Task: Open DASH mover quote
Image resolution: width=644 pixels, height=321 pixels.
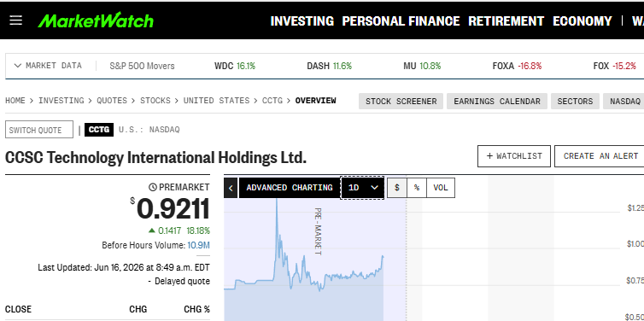Action: click(330, 66)
